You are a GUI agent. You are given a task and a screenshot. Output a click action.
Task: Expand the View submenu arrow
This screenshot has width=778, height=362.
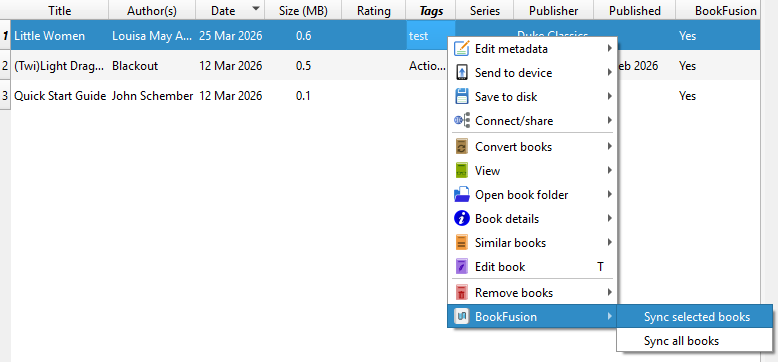tap(609, 170)
